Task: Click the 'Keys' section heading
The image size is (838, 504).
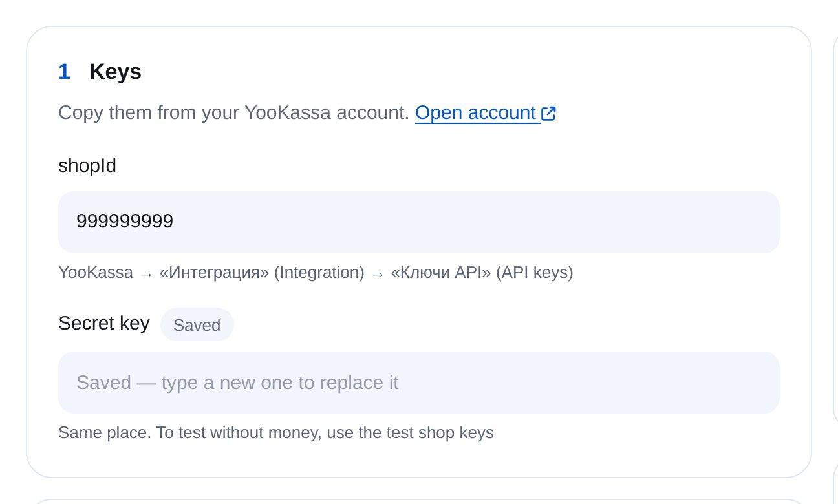Action: point(115,72)
